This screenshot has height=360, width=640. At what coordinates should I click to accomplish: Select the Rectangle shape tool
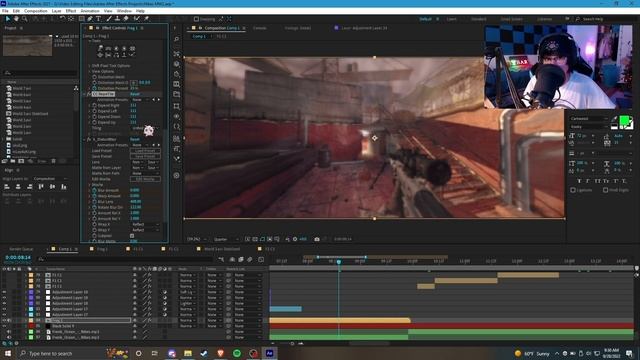pyautogui.click(x=82, y=19)
